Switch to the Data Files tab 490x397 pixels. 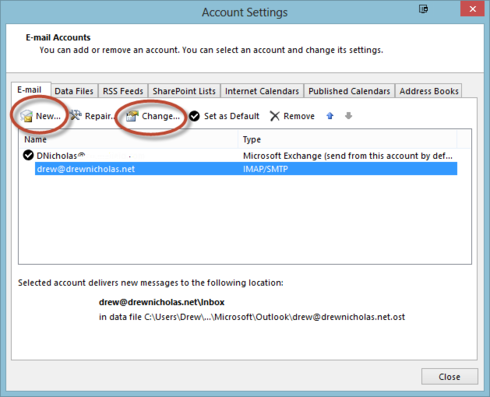coord(74,91)
